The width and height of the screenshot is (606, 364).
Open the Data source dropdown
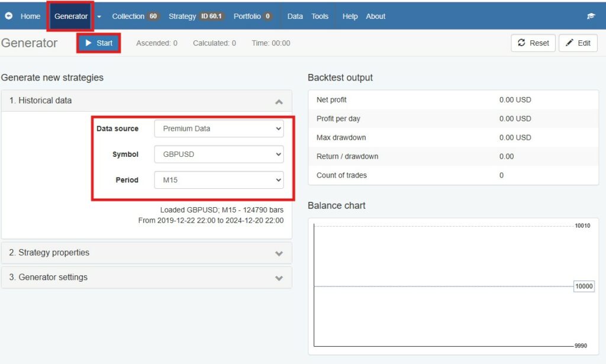[x=218, y=128]
